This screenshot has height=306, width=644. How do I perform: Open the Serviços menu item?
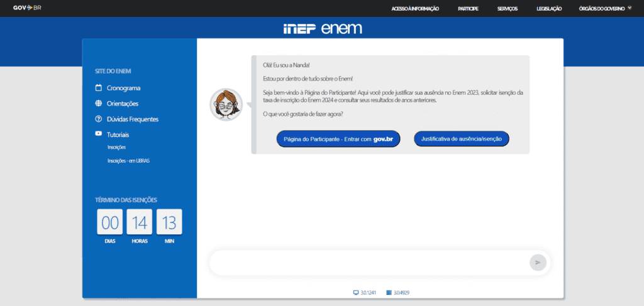pyautogui.click(x=508, y=9)
